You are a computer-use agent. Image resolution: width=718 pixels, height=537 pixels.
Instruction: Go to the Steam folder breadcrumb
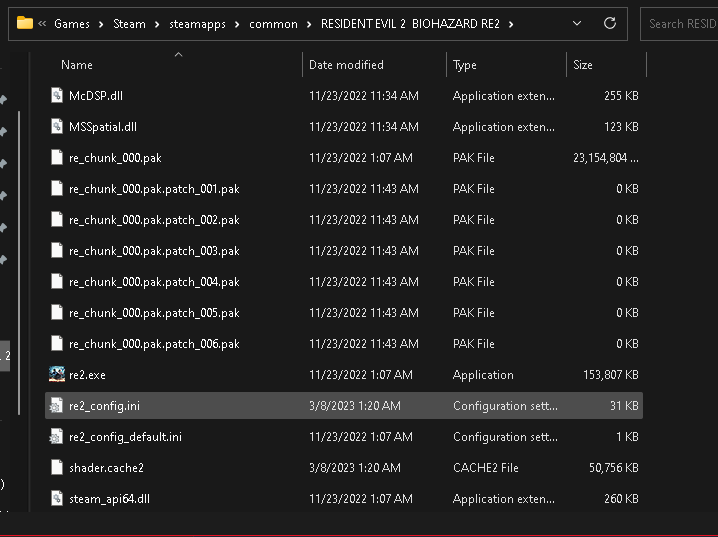click(x=129, y=24)
